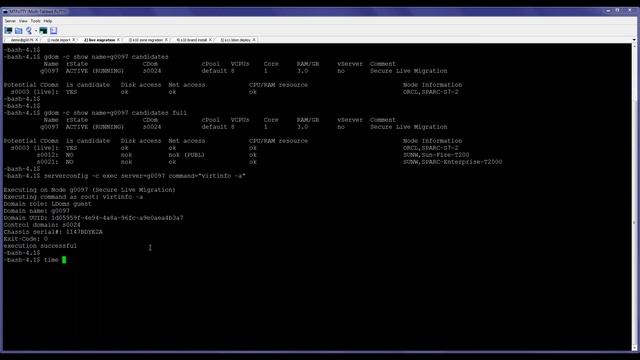Click the new connection monitor icon

[8, 31]
